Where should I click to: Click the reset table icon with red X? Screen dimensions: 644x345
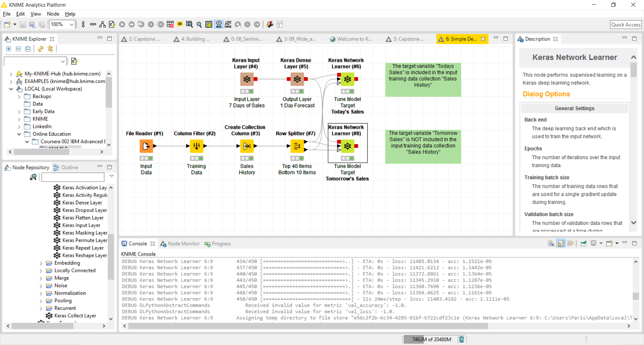[170, 24]
